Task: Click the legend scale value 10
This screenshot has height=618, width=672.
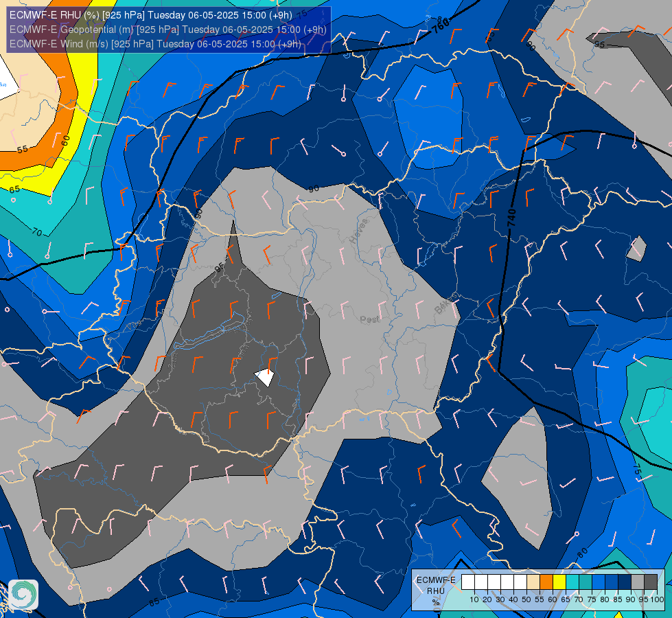Action: coord(474,599)
